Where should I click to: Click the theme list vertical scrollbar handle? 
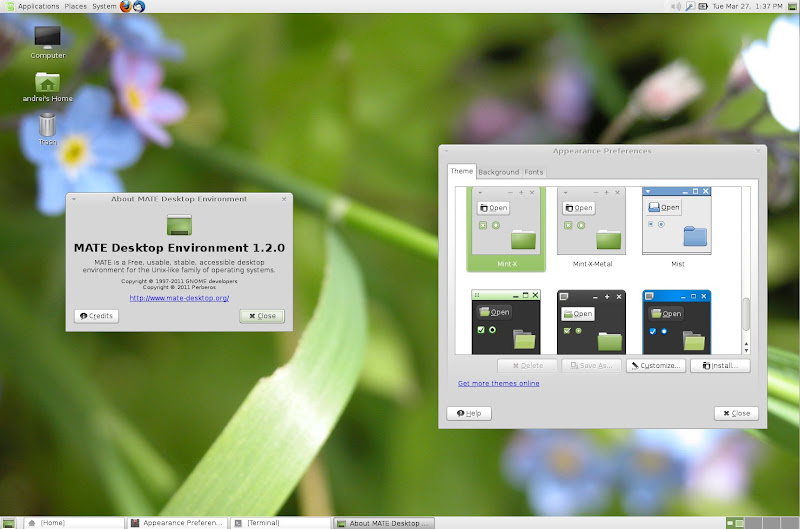746,314
